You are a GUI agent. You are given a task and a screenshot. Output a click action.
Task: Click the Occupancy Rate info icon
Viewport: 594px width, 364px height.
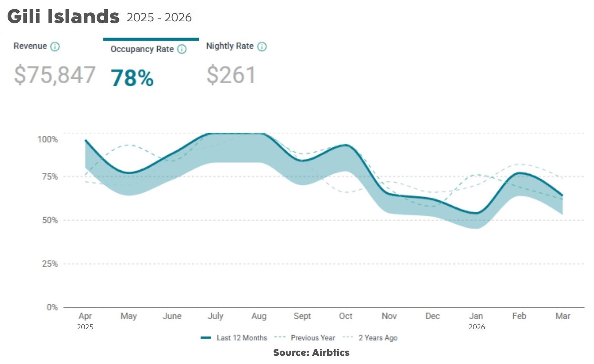coord(182,49)
